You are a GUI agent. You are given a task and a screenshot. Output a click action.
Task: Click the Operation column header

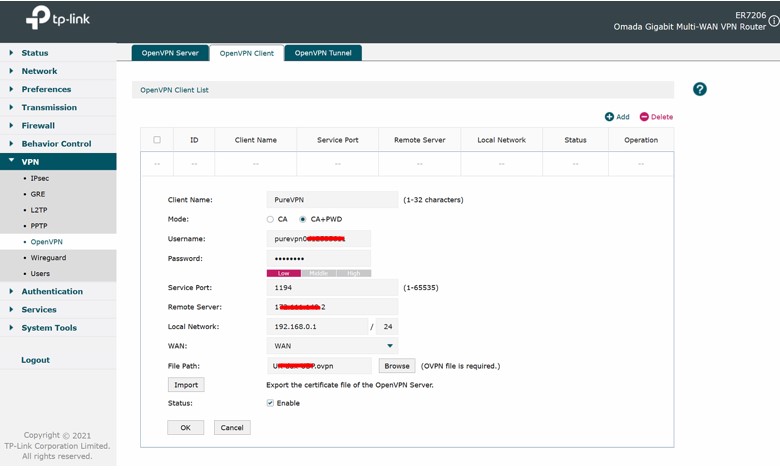click(641, 140)
